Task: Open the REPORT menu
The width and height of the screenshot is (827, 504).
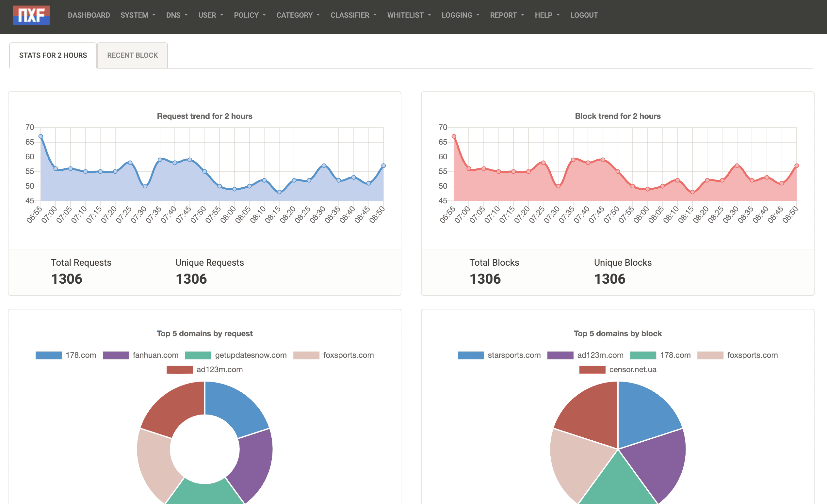Action: pos(507,15)
